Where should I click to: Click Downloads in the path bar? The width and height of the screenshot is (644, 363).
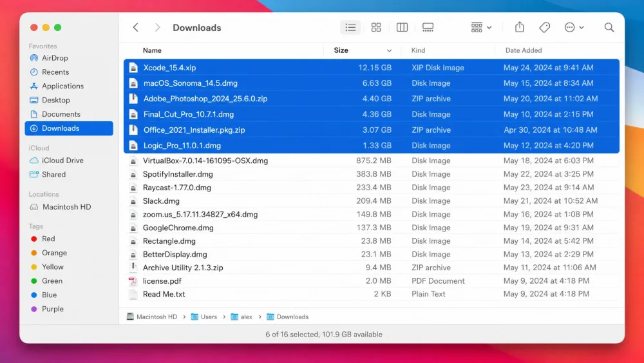click(x=287, y=317)
